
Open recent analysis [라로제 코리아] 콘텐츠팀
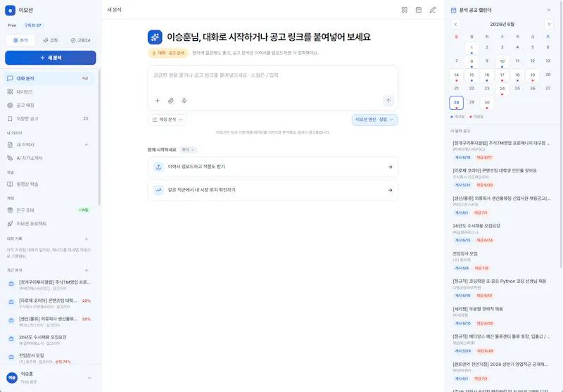pos(49,303)
